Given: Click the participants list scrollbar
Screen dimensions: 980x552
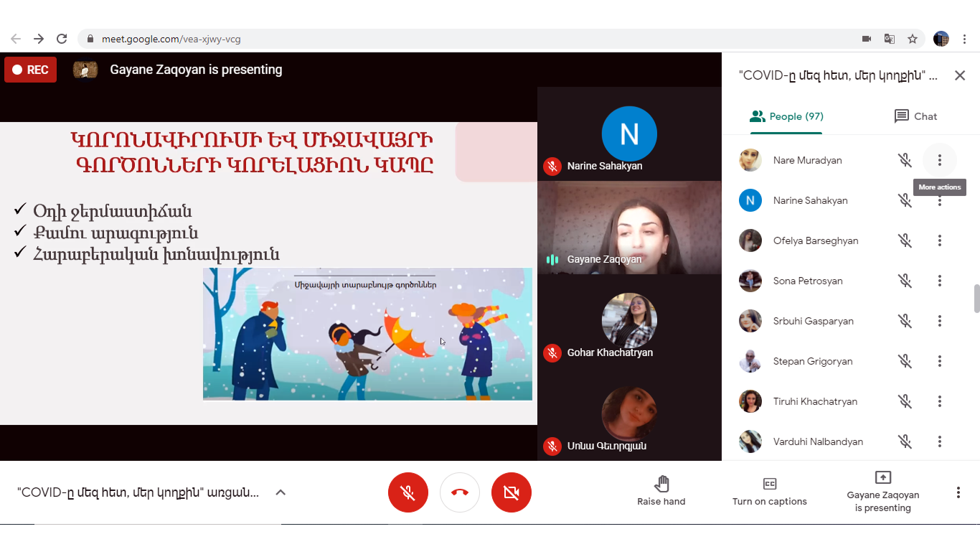Looking at the screenshot, I should (x=976, y=299).
